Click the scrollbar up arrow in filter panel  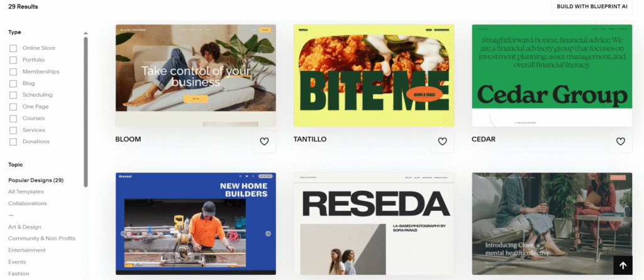[x=86, y=33]
